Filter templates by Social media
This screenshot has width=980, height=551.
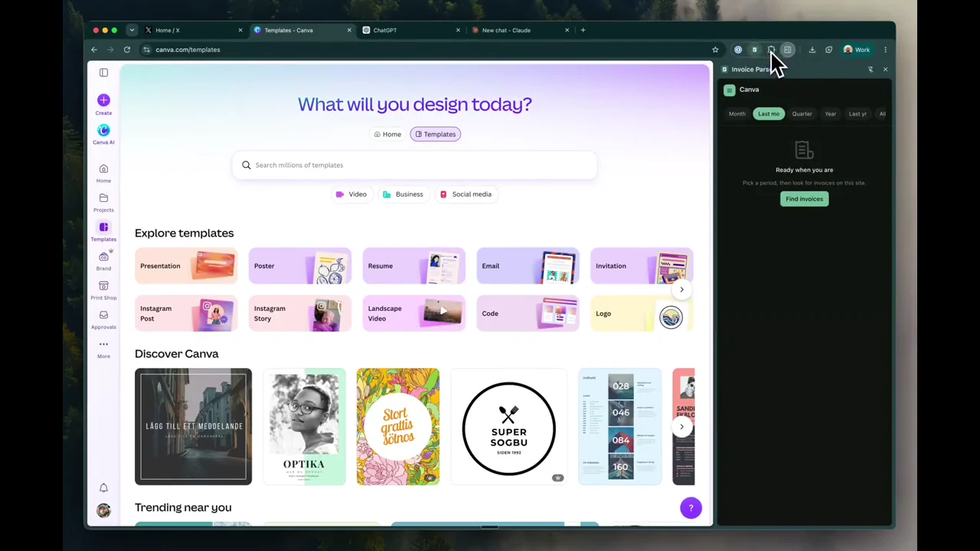coord(465,194)
